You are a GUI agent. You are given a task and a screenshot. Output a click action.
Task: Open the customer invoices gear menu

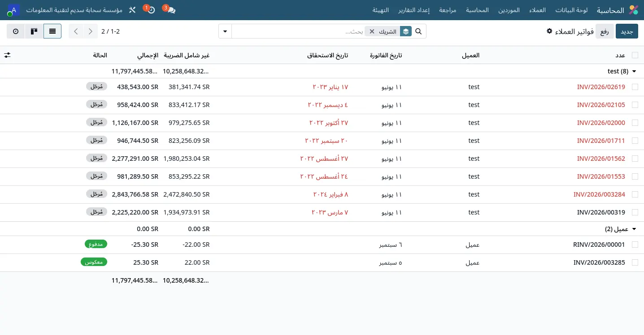549,31
